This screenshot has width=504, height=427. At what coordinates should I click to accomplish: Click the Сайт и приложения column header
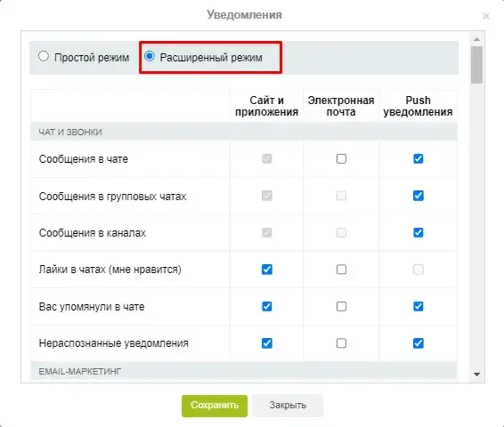pos(267,106)
